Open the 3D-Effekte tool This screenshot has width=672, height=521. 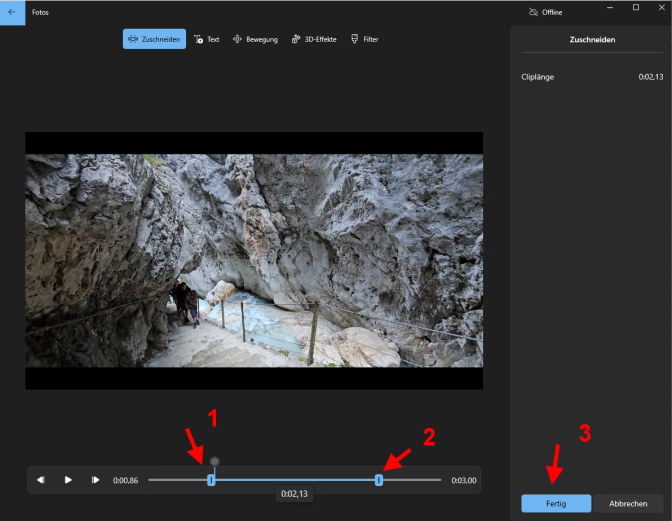pyautogui.click(x=314, y=39)
